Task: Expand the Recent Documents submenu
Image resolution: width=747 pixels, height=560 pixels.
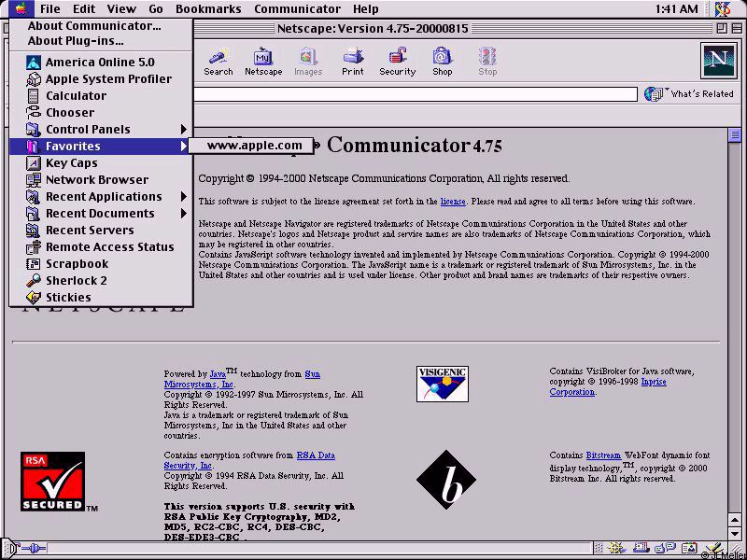Action: (101, 214)
